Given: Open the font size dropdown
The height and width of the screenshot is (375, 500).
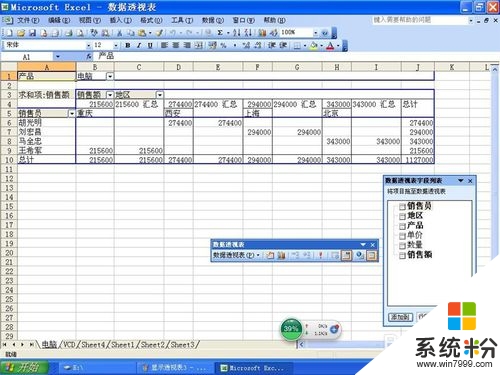Looking at the screenshot, I should click(115, 45).
